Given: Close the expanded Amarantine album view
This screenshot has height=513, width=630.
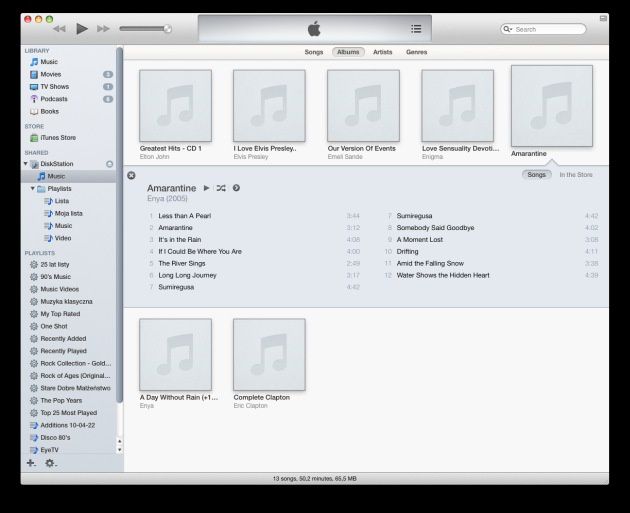Looking at the screenshot, I should [131, 176].
